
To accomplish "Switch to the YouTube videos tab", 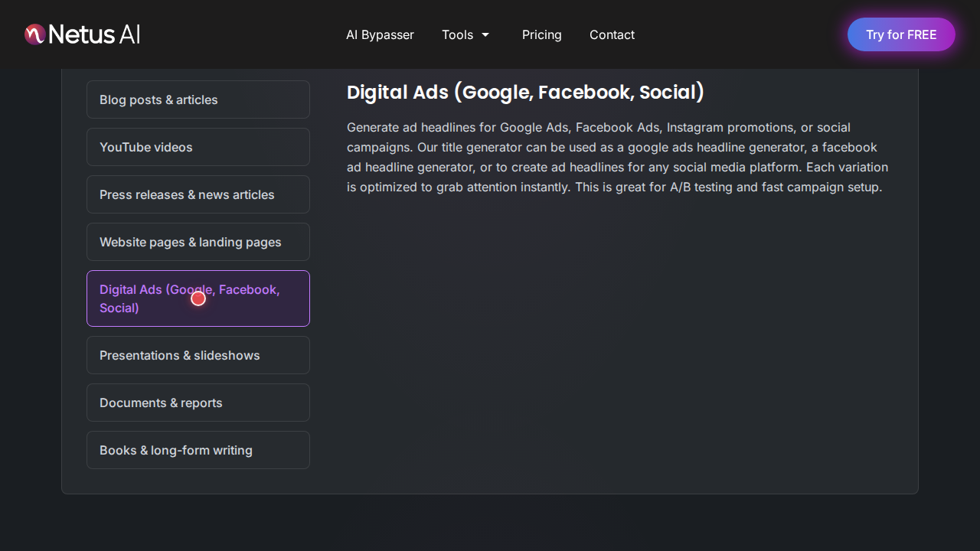I will click(198, 147).
